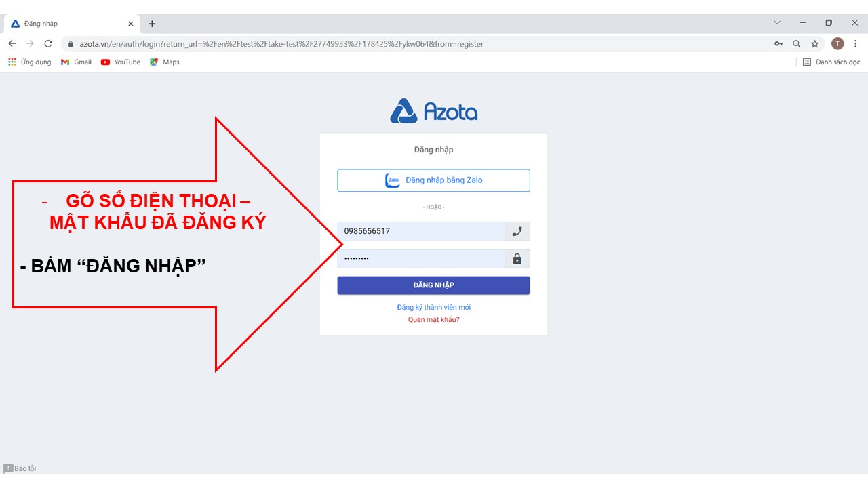This screenshot has width=868, height=488.
Task: Click the blue ĐĂNG NHẬP button
Action: click(x=433, y=285)
